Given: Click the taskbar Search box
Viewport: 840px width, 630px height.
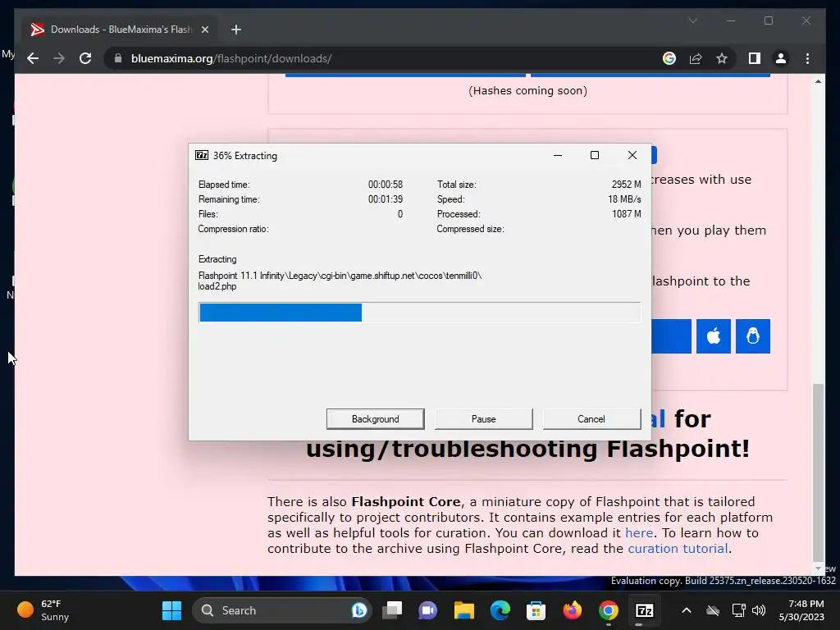Looking at the screenshot, I should (x=282, y=610).
